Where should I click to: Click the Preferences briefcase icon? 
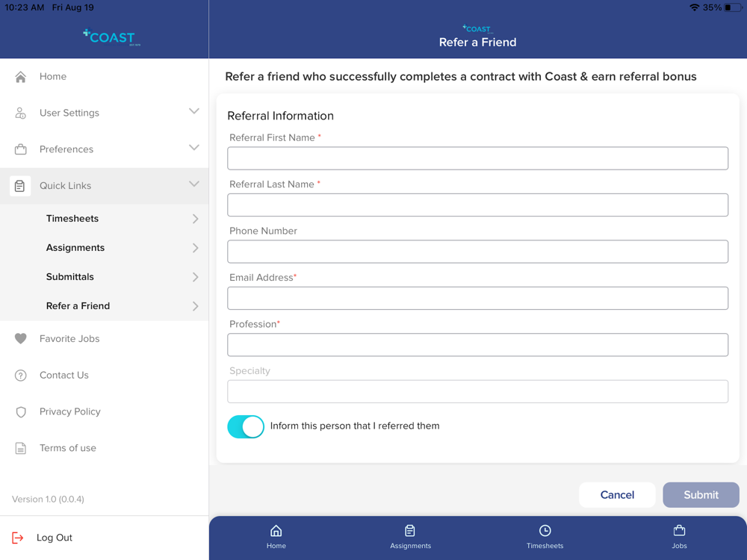pos(20,149)
